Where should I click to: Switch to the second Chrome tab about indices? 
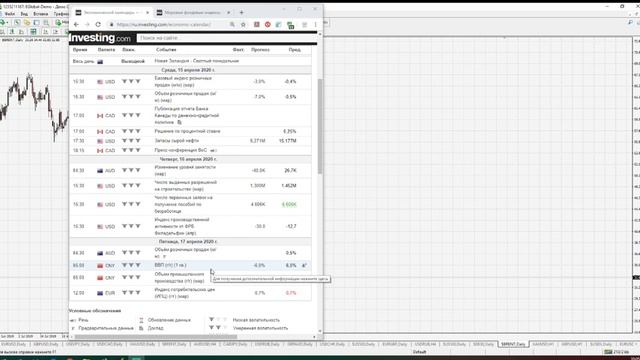pyautogui.click(x=193, y=13)
